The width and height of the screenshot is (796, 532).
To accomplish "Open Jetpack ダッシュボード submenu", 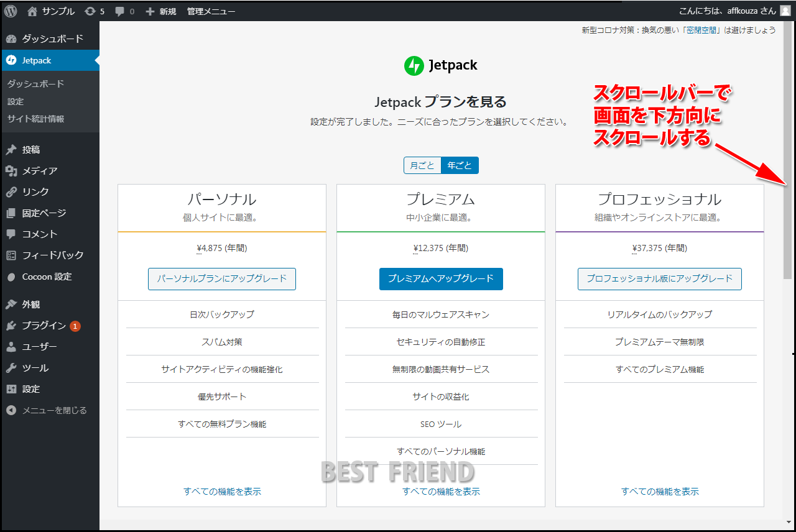I will (x=35, y=84).
